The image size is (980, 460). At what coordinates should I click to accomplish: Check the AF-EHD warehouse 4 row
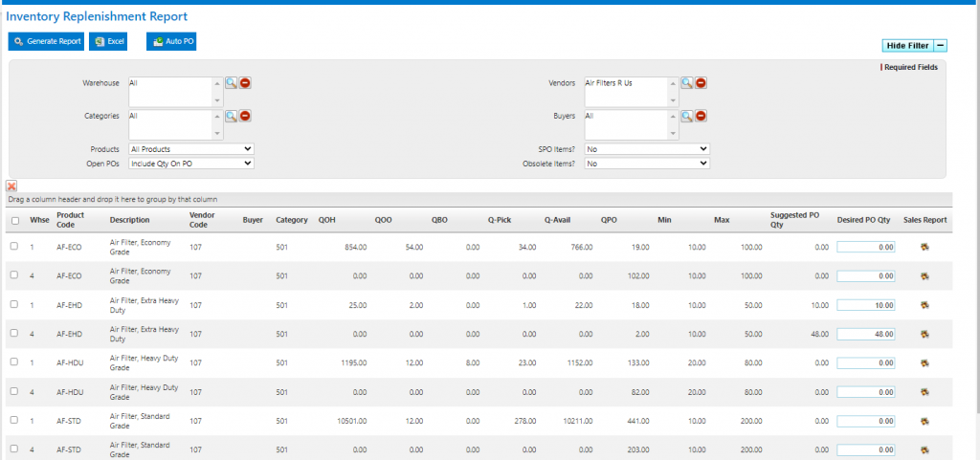click(14, 334)
